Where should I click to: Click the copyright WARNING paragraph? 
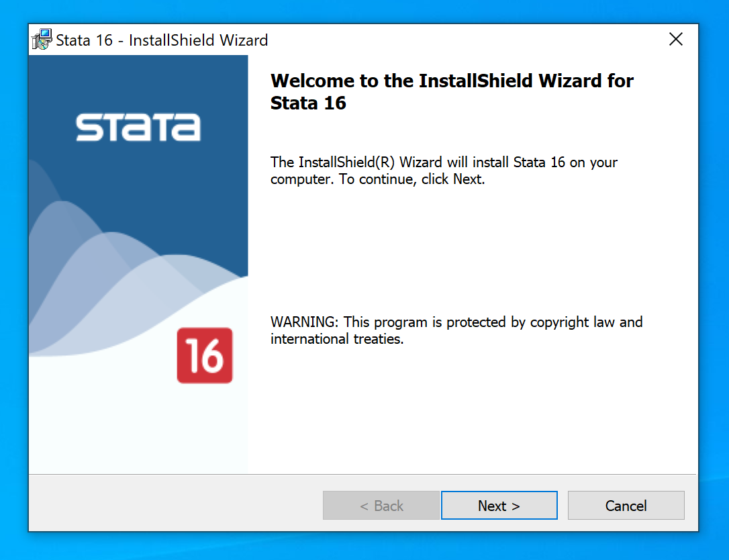point(456,322)
